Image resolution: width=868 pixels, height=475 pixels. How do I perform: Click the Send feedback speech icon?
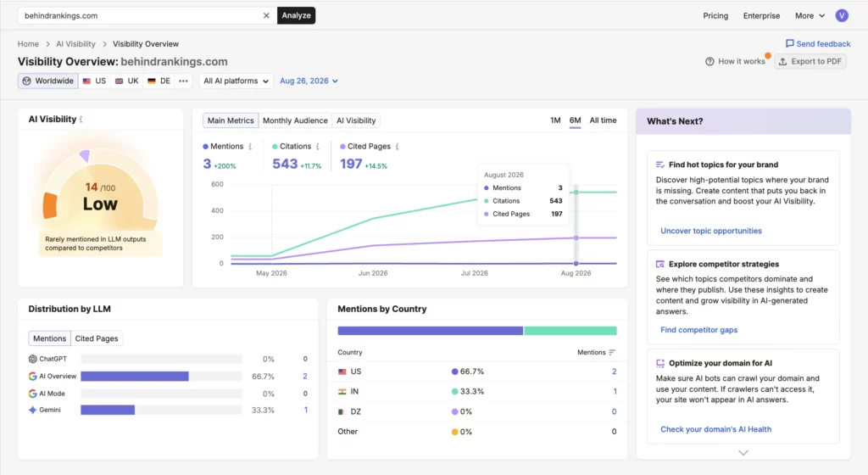(790, 44)
